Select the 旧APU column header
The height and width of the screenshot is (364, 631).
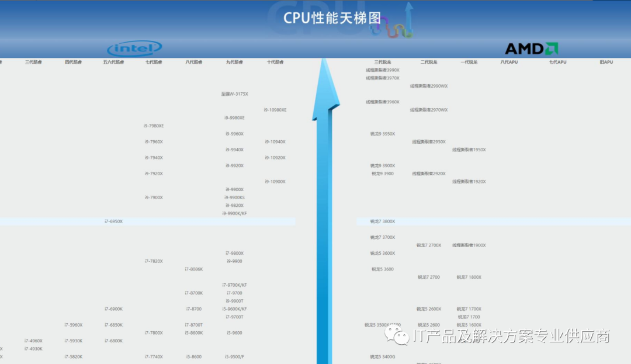click(x=606, y=62)
